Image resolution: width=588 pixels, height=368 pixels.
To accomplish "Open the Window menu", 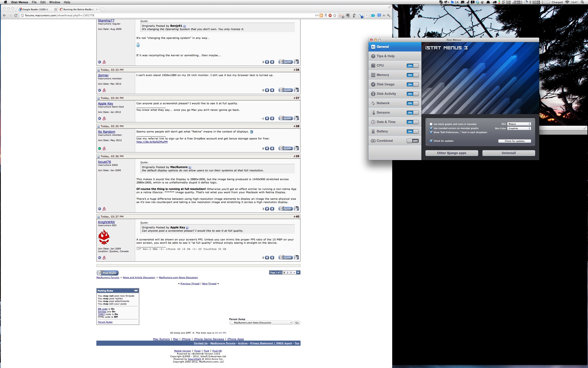I will coord(55,2).
